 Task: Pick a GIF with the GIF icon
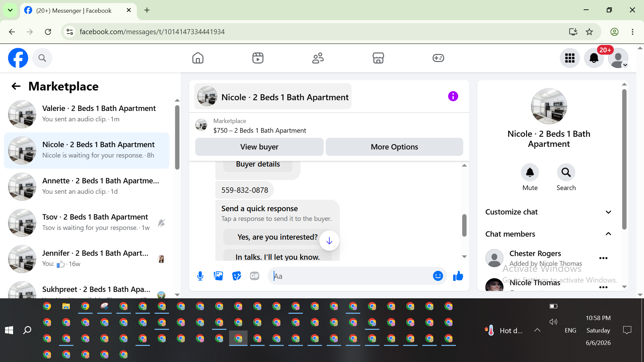click(x=255, y=276)
